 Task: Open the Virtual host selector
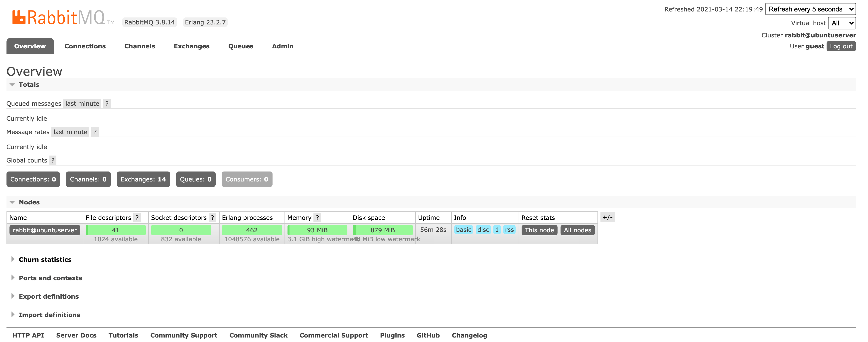[842, 23]
